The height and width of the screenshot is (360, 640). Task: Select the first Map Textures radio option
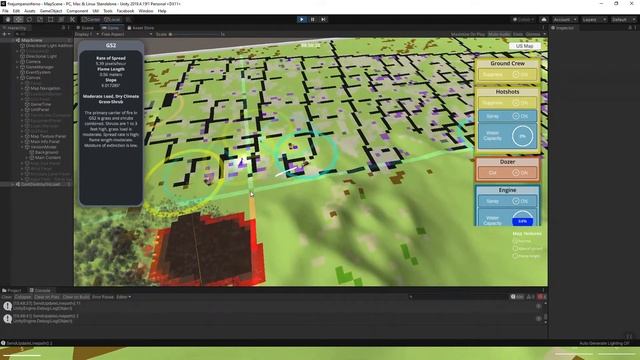click(x=515, y=241)
